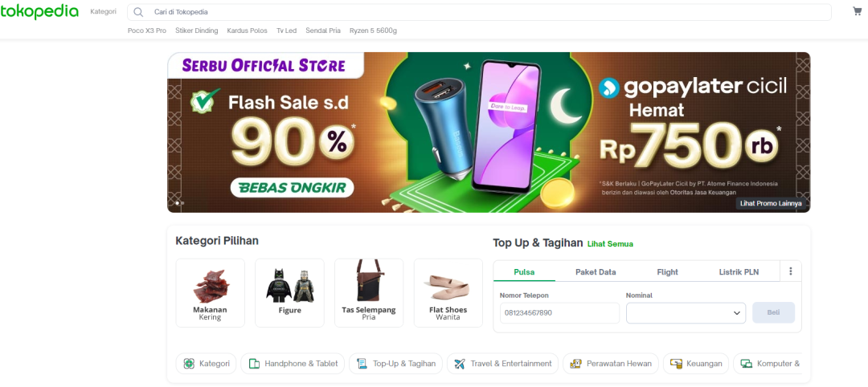The height and width of the screenshot is (387, 868).
Task: Click the Beli button
Action: 773,313
